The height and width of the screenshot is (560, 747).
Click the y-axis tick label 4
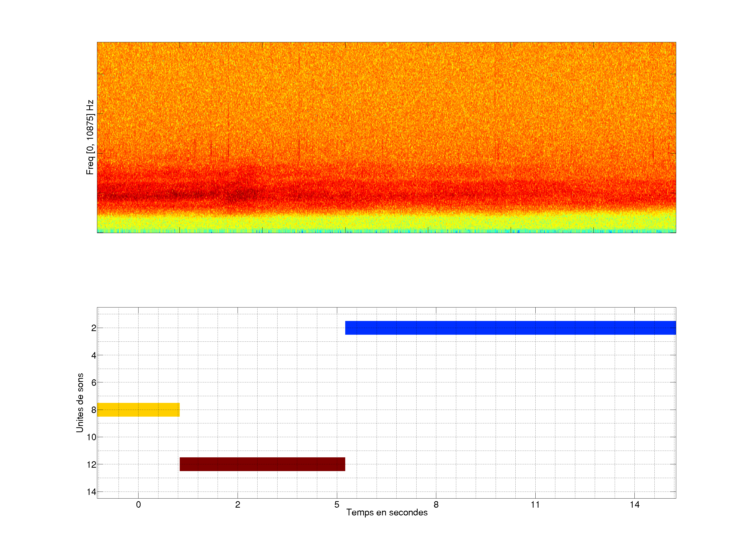pos(94,355)
